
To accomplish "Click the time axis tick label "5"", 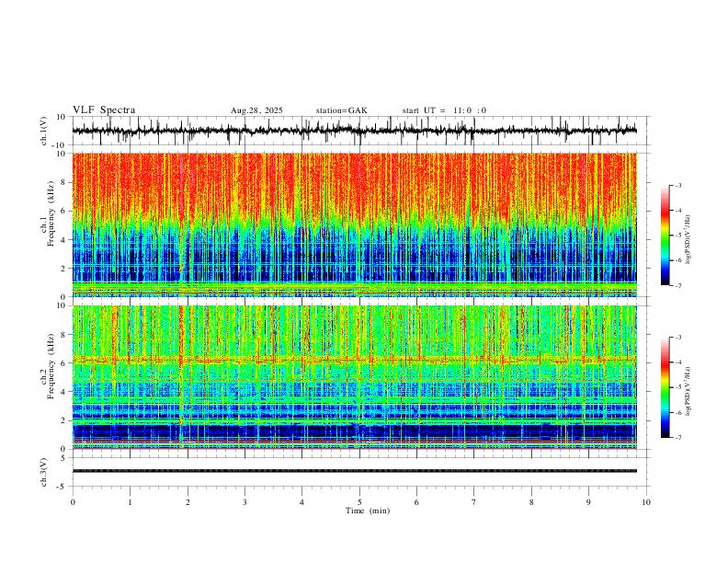I will tap(359, 502).
